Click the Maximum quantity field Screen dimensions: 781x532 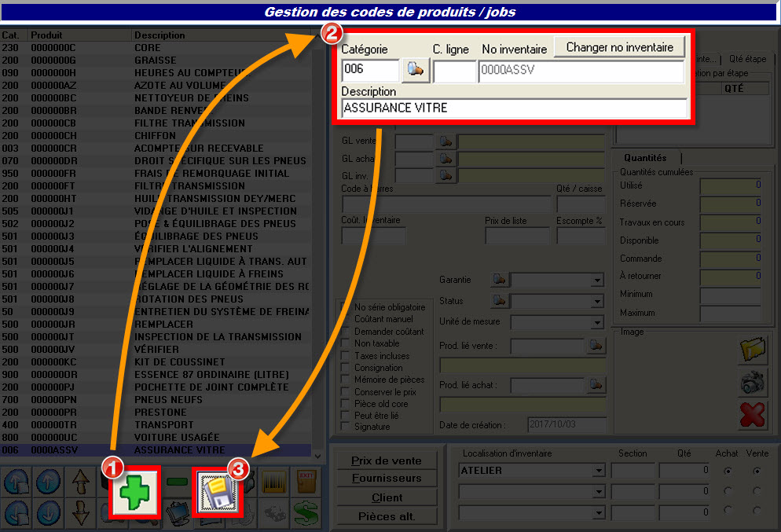[730, 314]
